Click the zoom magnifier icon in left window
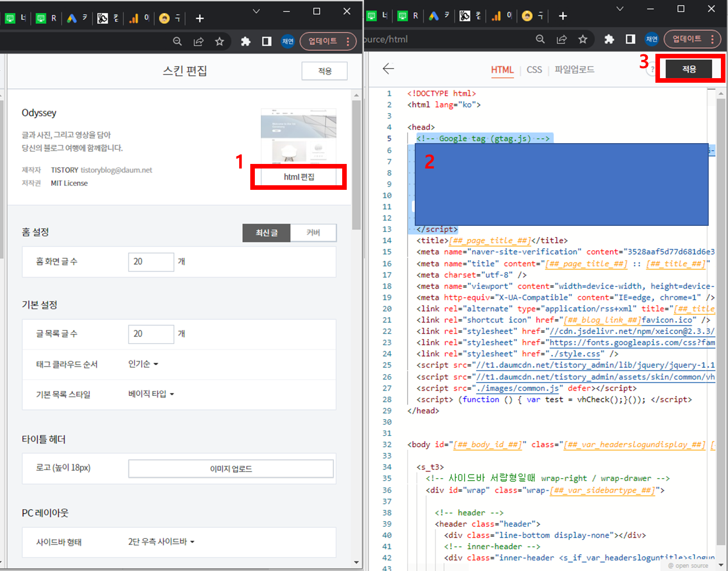The width and height of the screenshot is (728, 571). tap(177, 42)
